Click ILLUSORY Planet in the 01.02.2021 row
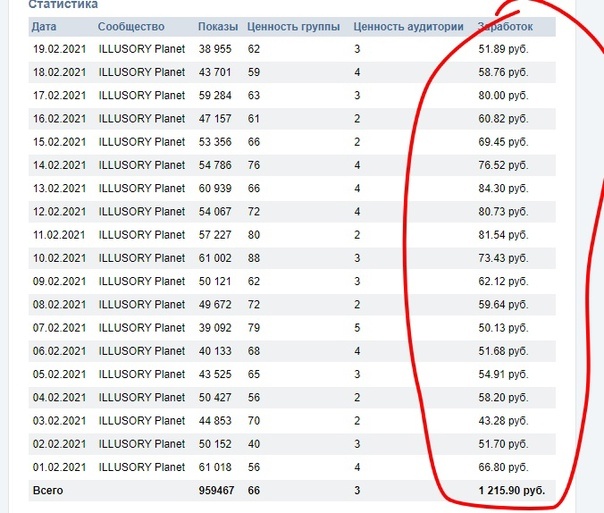Viewport: 604px width, 513px height. click(142, 467)
